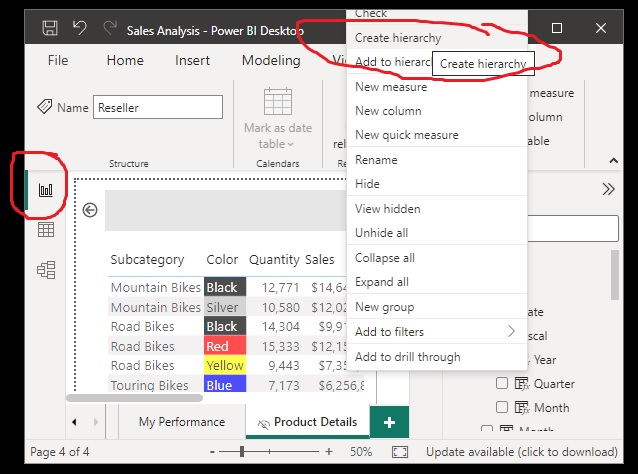Click the Blue color cell for Touring Bikes
Image resolution: width=638 pixels, height=474 pixels.
pos(225,384)
